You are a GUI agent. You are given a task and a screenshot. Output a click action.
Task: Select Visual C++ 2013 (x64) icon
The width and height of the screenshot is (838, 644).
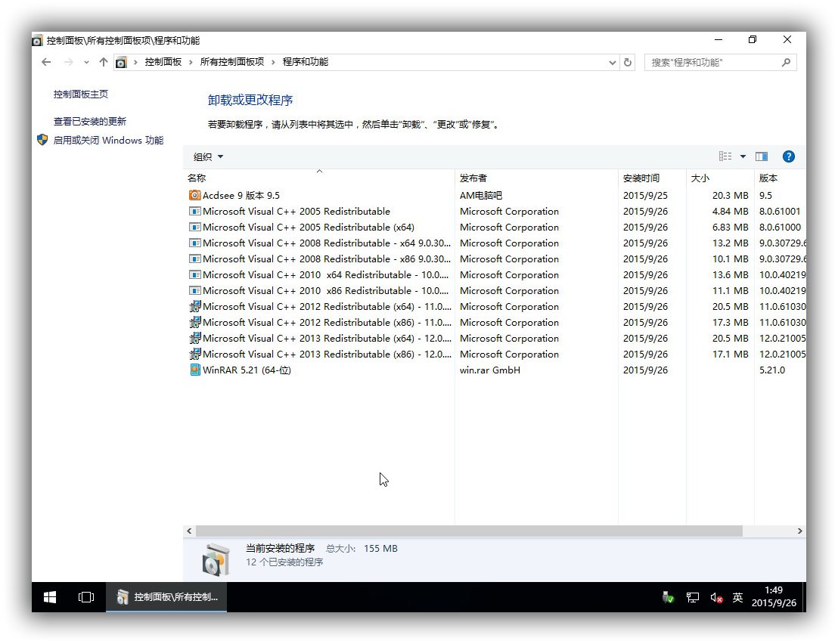(x=195, y=338)
